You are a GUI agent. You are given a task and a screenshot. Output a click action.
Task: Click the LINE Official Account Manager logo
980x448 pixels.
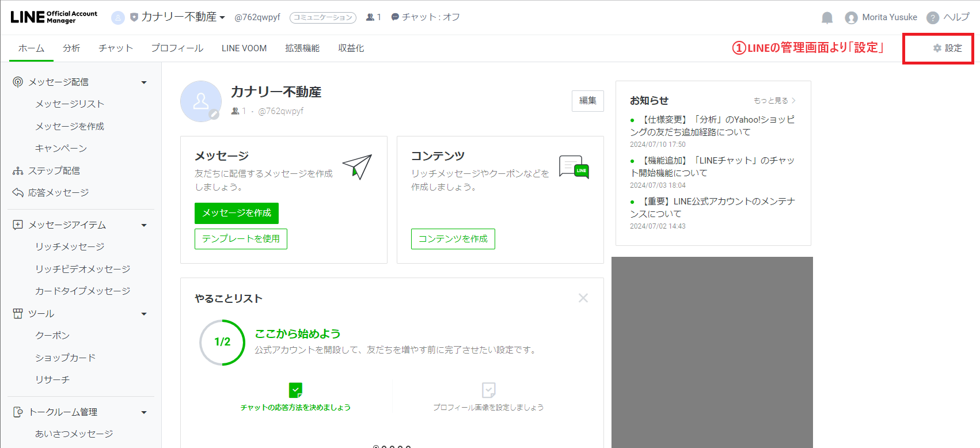tap(54, 17)
